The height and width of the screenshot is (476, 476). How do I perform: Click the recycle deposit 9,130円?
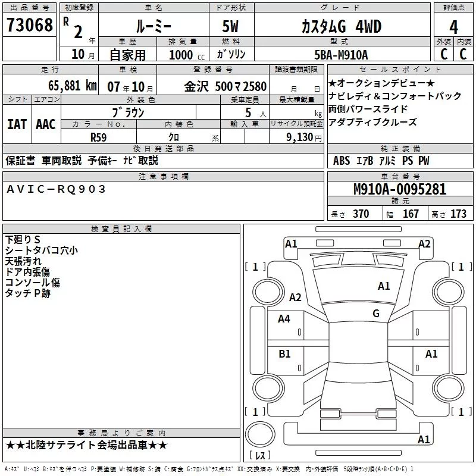click(304, 137)
